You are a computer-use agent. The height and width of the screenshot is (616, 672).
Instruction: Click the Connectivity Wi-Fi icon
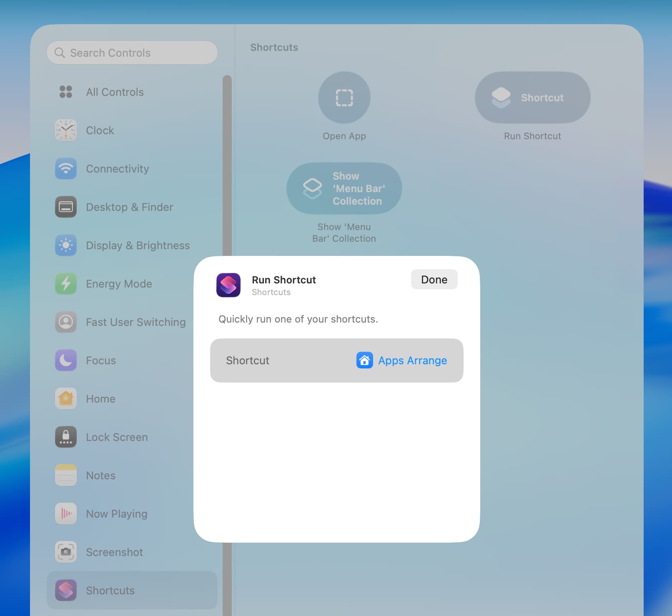point(66,168)
